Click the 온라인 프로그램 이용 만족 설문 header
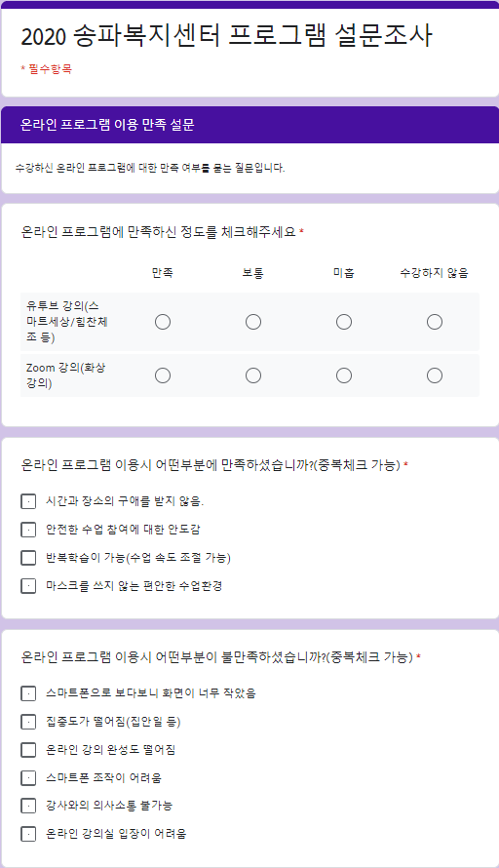499x868 pixels. click(107, 125)
